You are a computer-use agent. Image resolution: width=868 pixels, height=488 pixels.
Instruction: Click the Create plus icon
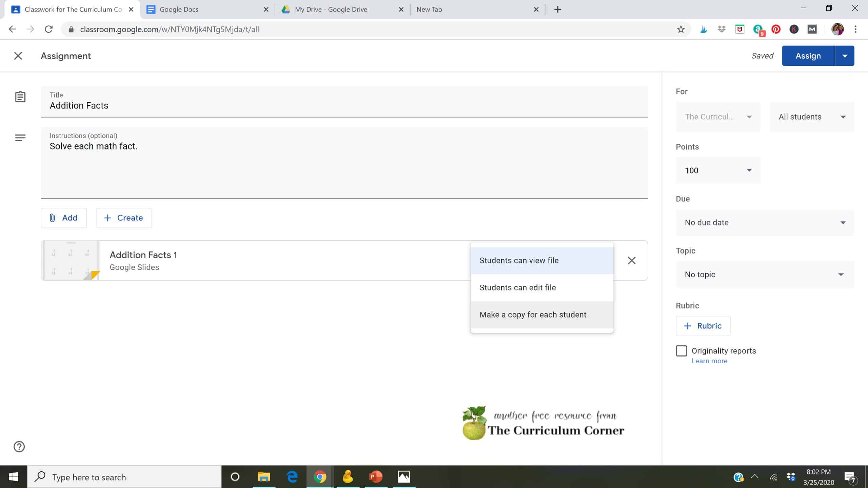click(x=107, y=218)
